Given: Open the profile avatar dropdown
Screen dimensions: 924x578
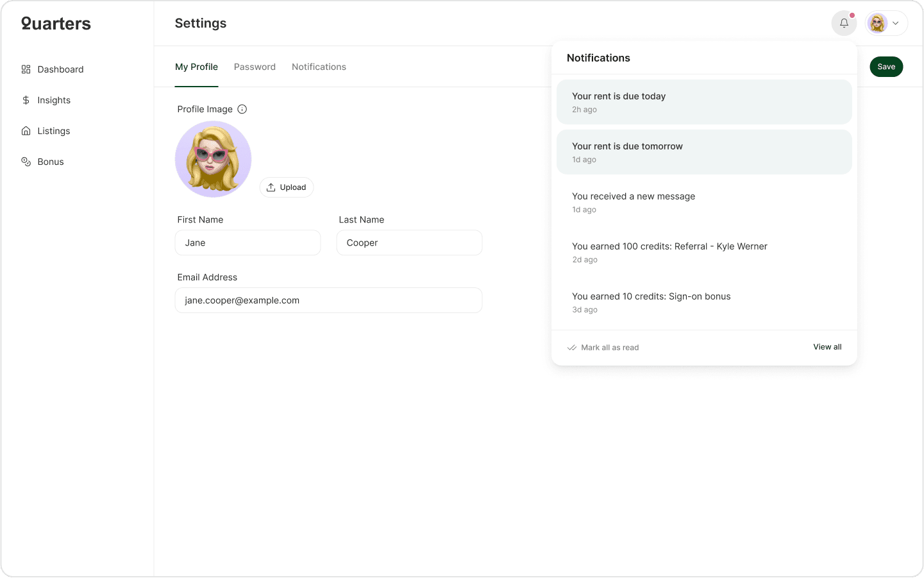Looking at the screenshot, I should [877, 23].
